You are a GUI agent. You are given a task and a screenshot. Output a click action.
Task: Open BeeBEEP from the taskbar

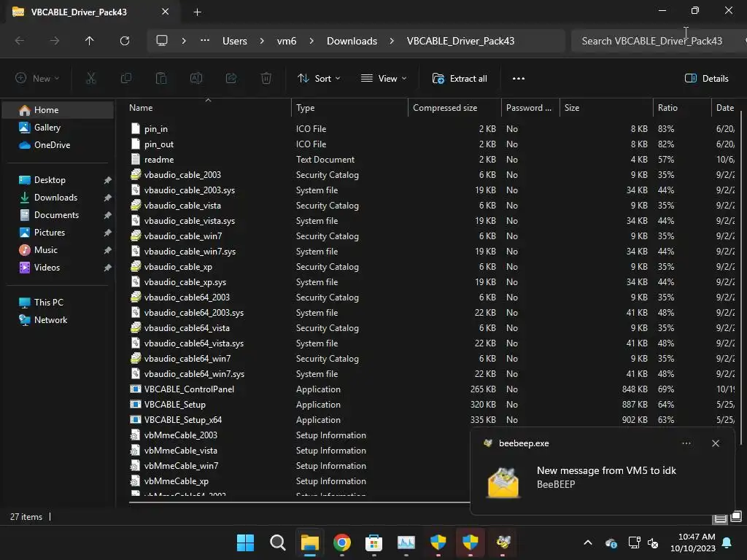tap(503, 542)
